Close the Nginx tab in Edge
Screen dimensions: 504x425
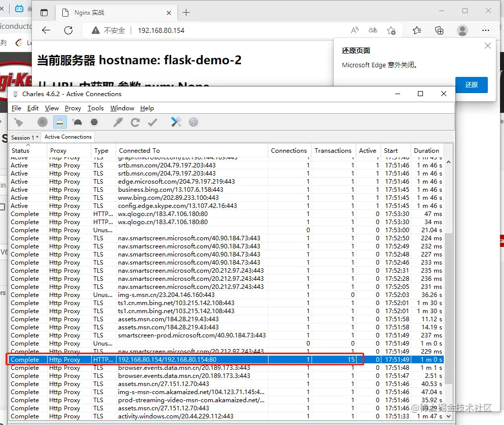point(169,13)
